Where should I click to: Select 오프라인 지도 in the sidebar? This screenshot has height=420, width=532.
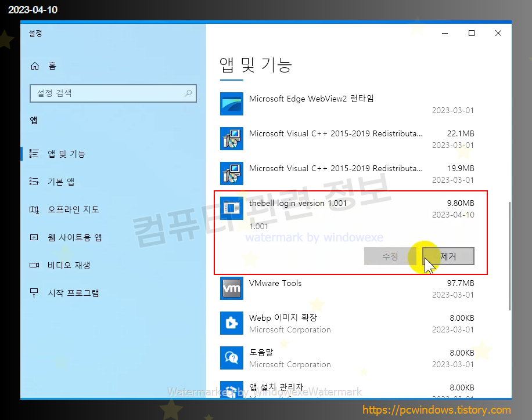click(113, 209)
